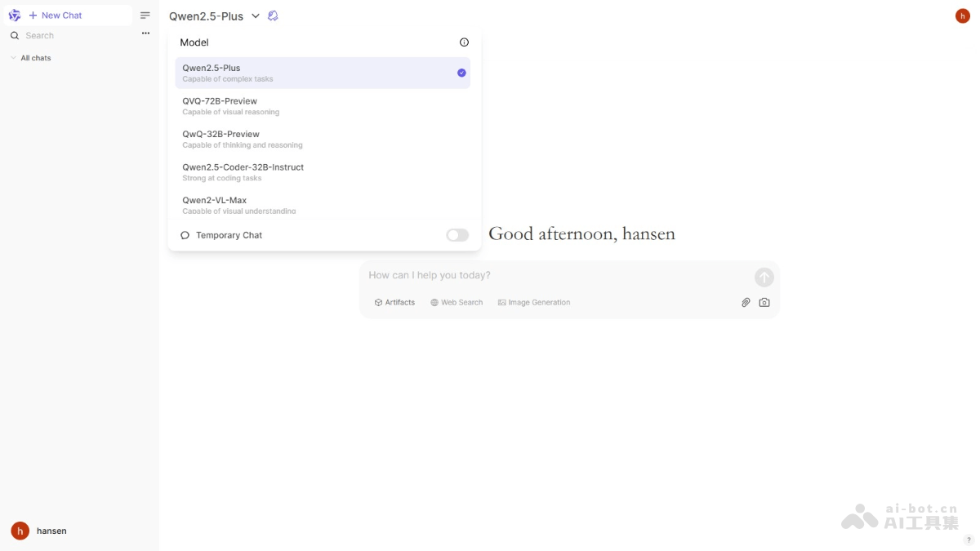
Task: Enable the Temporary Chat toggle
Action: click(x=457, y=235)
